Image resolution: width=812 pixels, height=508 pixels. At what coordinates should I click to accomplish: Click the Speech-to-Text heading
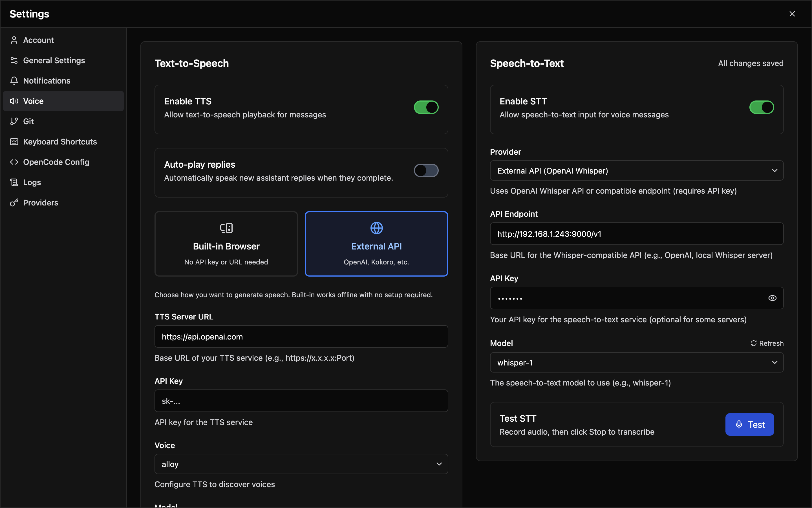pos(527,63)
